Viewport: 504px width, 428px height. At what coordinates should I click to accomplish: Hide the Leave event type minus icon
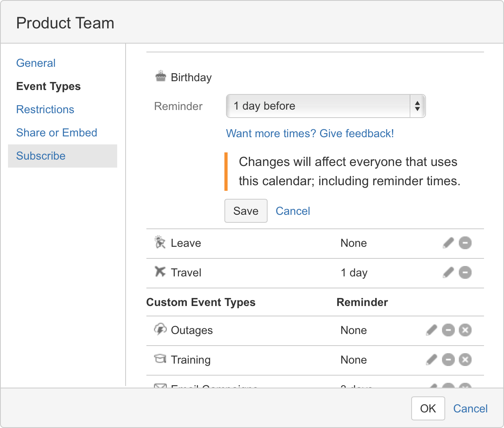[x=465, y=243]
